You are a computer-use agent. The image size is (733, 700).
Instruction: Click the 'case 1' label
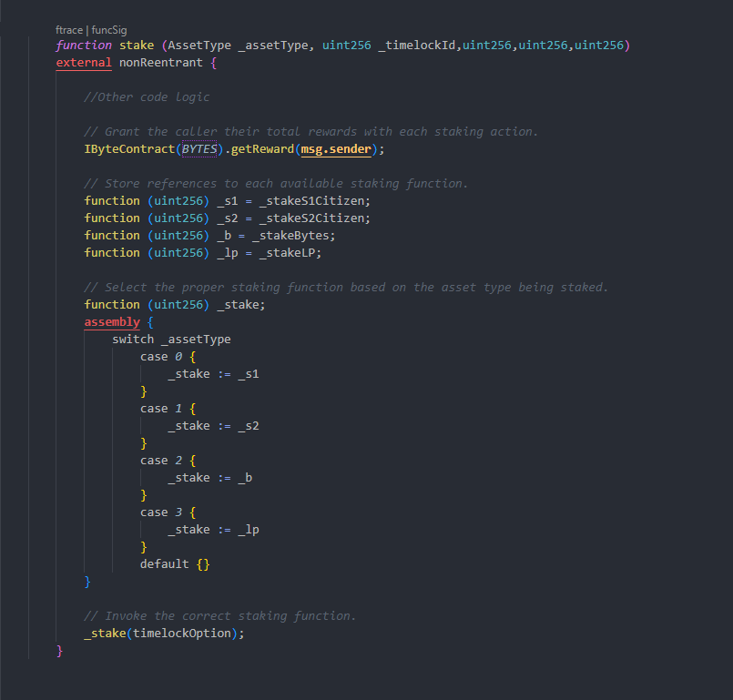[161, 409]
